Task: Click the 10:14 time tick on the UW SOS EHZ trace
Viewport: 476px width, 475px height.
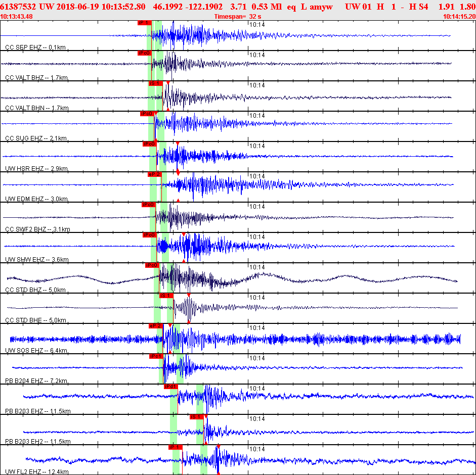Action: (x=257, y=328)
